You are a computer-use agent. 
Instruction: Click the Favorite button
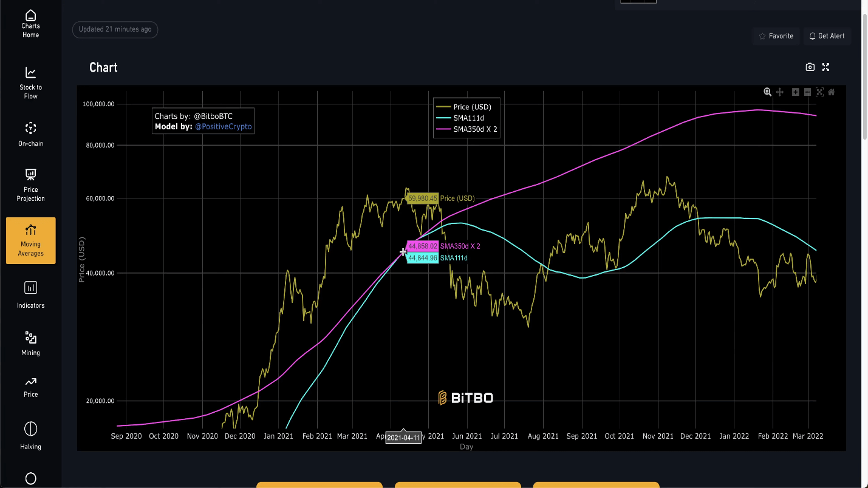click(x=776, y=36)
